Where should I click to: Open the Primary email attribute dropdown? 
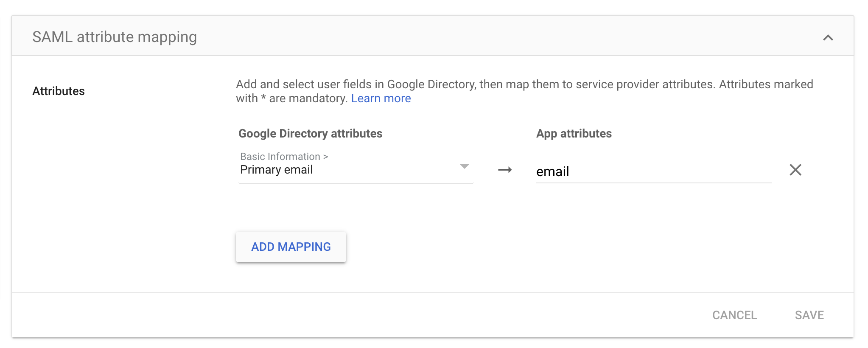click(x=356, y=169)
